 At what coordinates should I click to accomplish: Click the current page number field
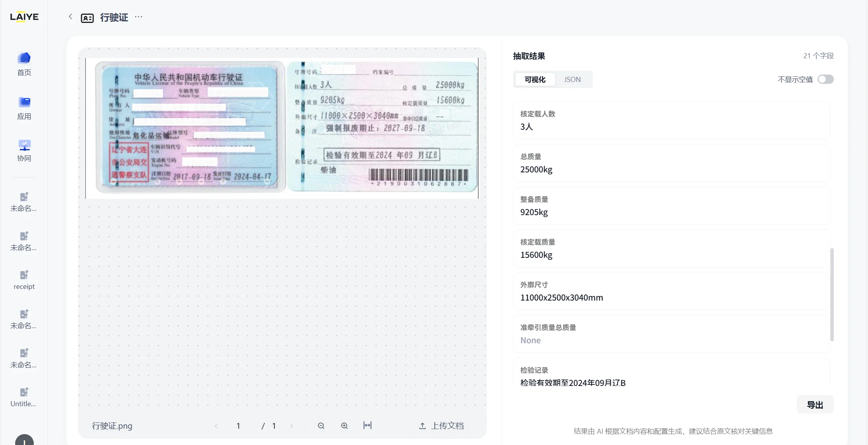pyautogui.click(x=238, y=426)
